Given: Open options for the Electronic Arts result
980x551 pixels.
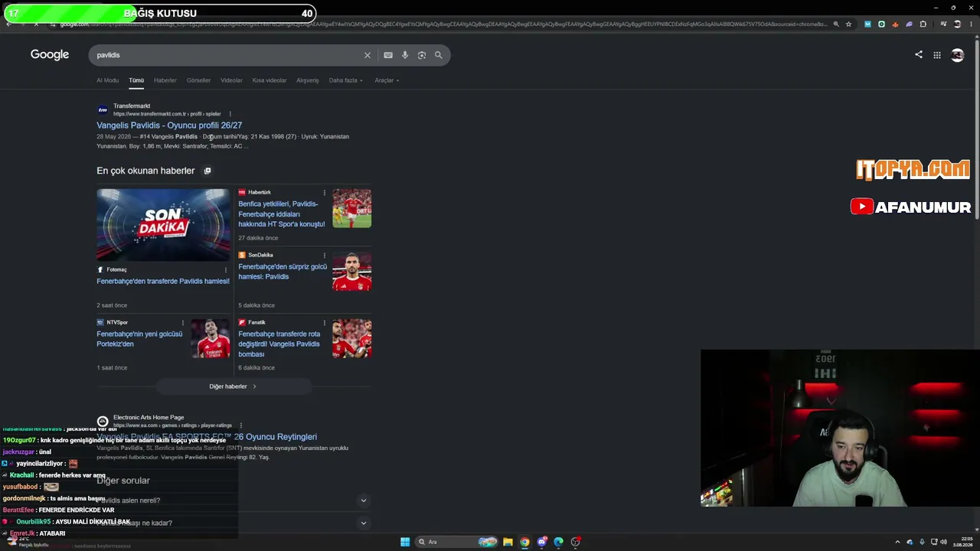Looking at the screenshot, I should pos(240,425).
